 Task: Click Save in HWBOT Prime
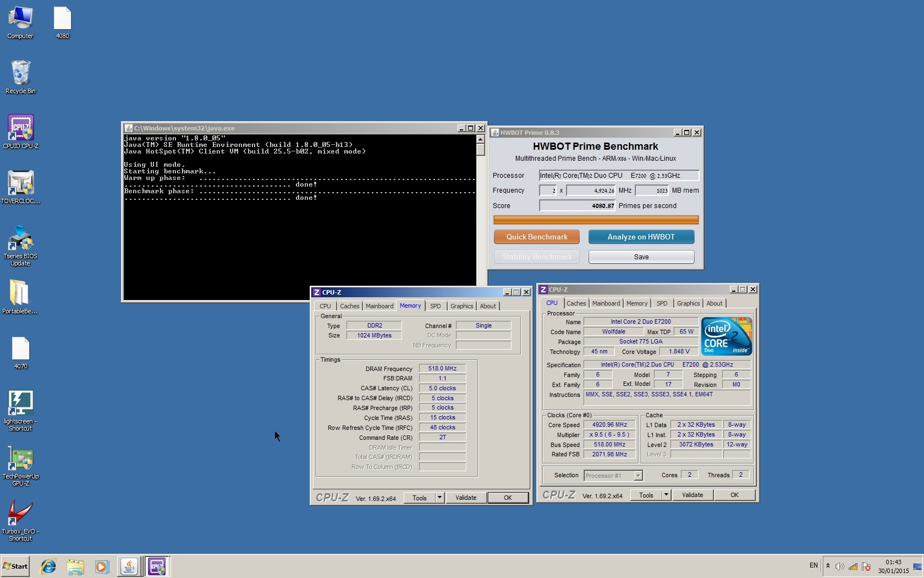[x=641, y=257]
